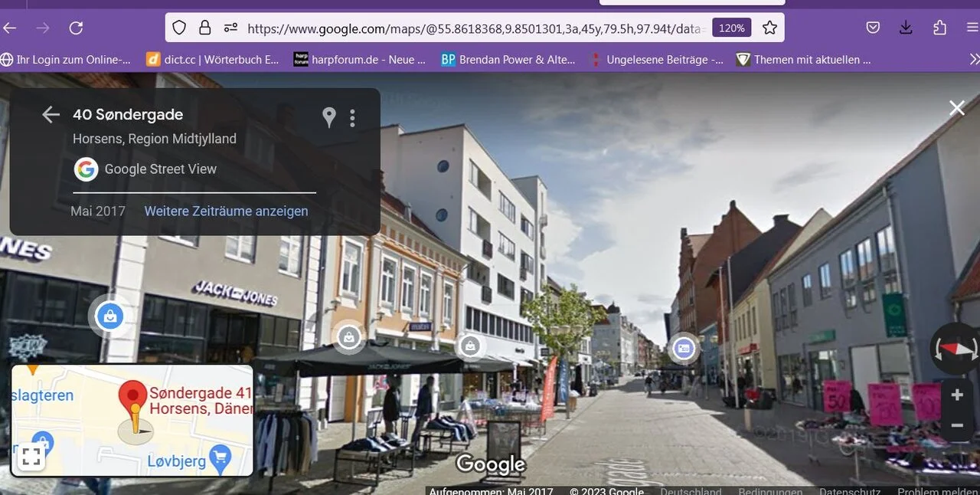
Task: Zoom in using the plus control
Action: coord(956,395)
